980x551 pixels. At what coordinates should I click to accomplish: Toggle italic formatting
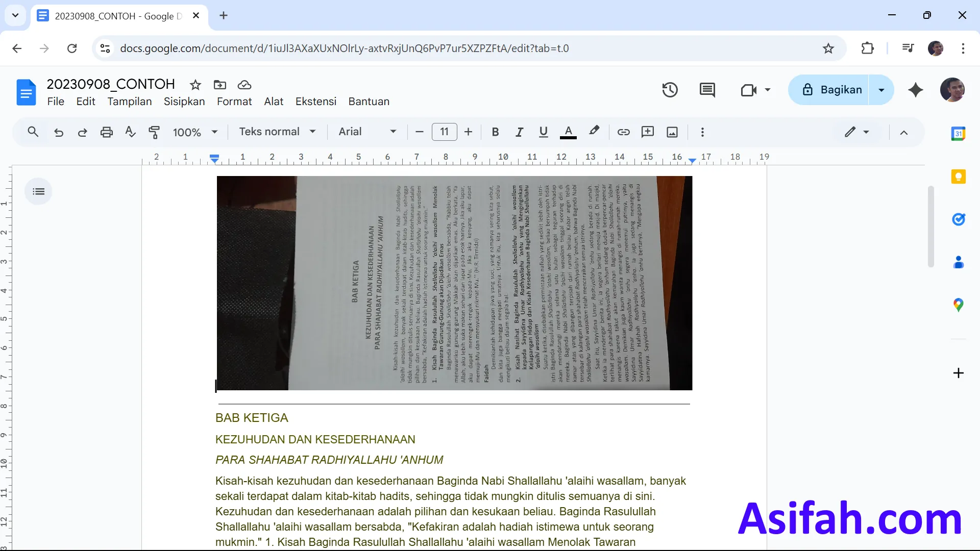coord(519,132)
